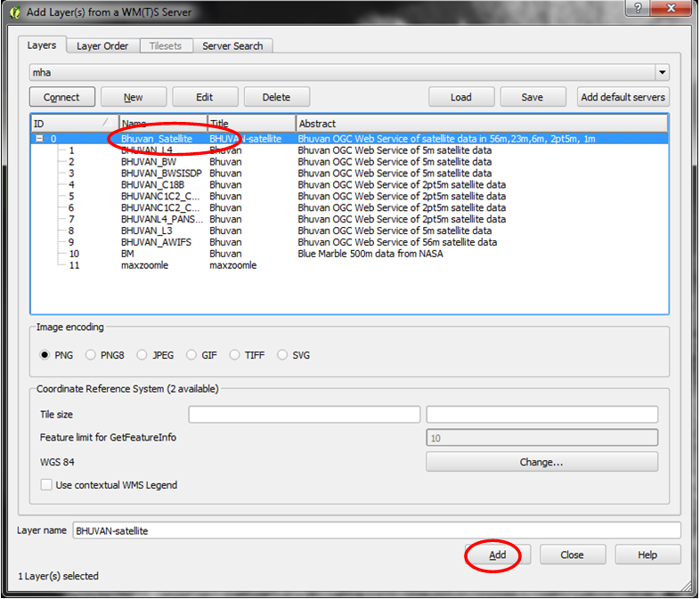
Task: Click the first Tile size field
Action: 305,415
